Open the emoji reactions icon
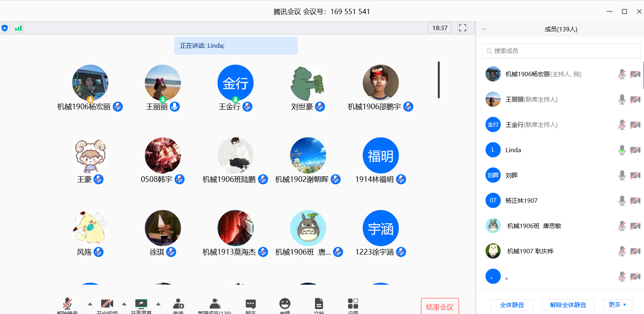Image resolution: width=644 pixels, height=314 pixels. 285,304
